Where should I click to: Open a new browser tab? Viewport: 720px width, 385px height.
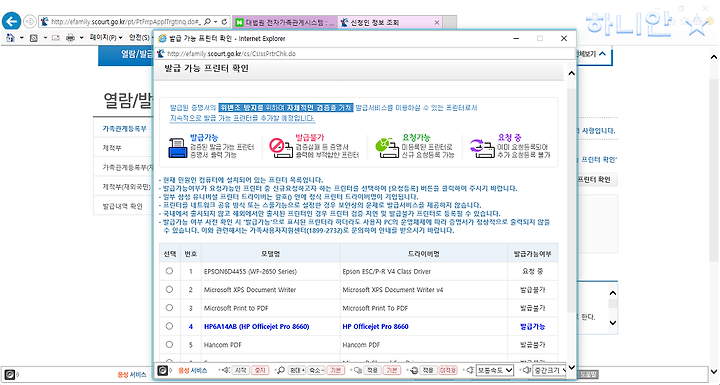pos(450,22)
